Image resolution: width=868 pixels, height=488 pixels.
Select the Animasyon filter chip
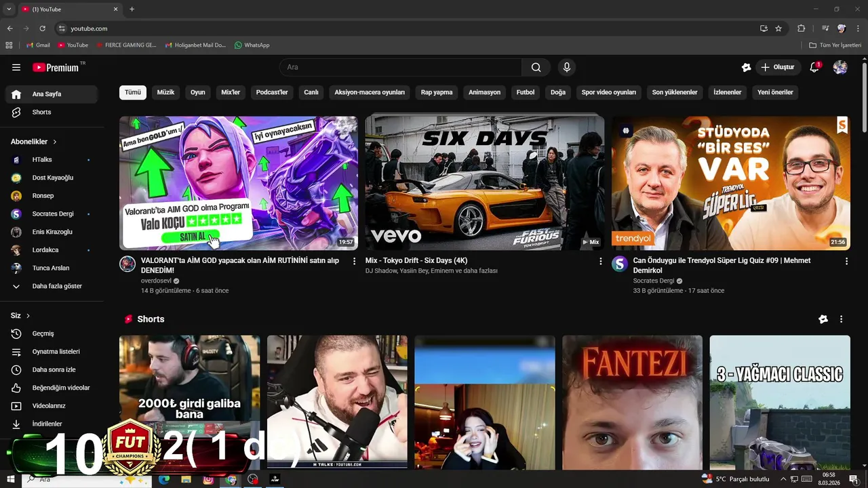pyautogui.click(x=485, y=92)
